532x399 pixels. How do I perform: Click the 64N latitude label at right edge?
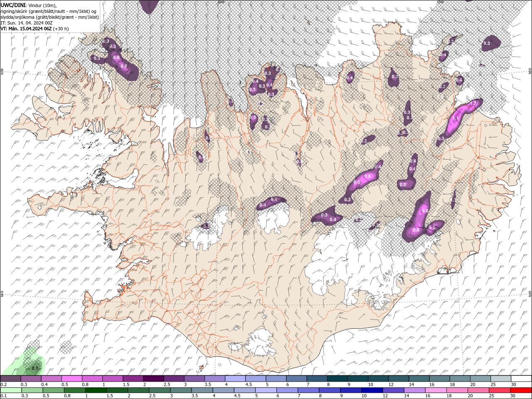coord(530,294)
